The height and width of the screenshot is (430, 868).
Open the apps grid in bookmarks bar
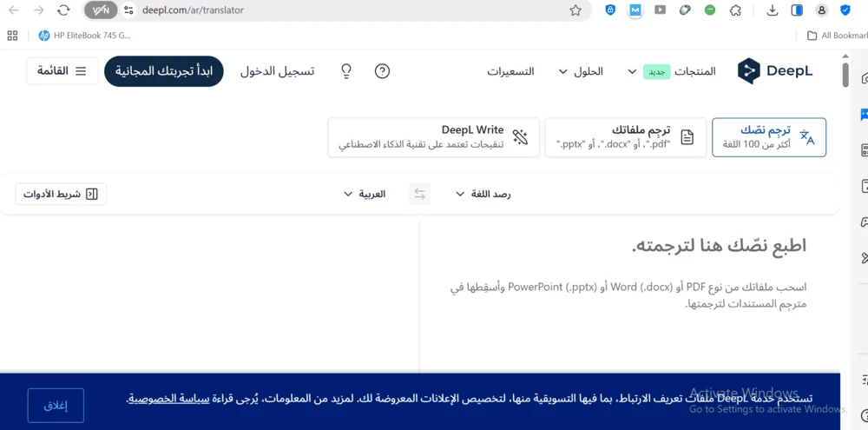coord(12,36)
